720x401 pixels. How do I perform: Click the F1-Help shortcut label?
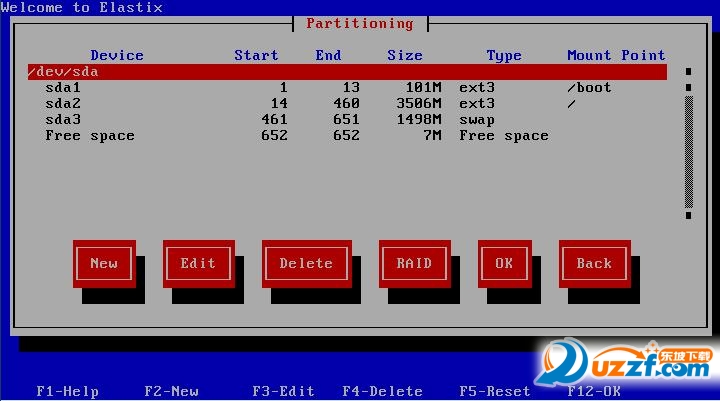pyautogui.click(x=68, y=391)
